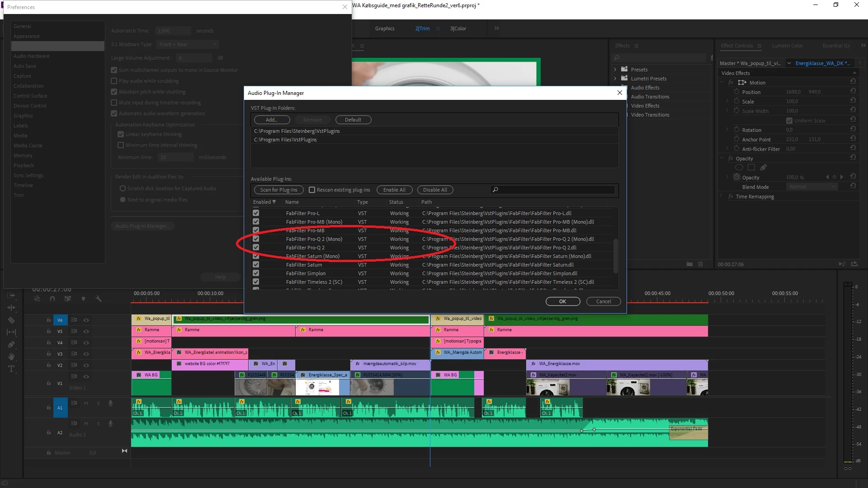Image resolution: width=868 pixels, height=488 pixels.
Task: Open the Lumetri Color panel tab
Action: (787, 46)
